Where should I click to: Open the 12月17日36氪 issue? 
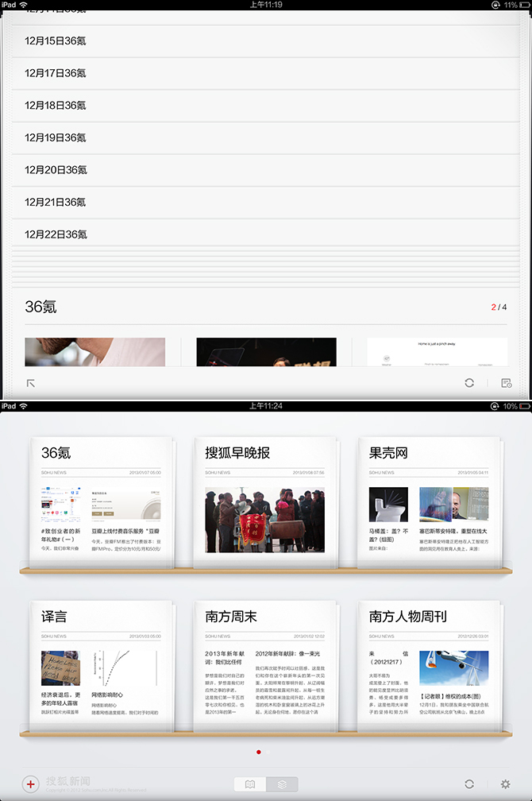[x=265, y=73]
